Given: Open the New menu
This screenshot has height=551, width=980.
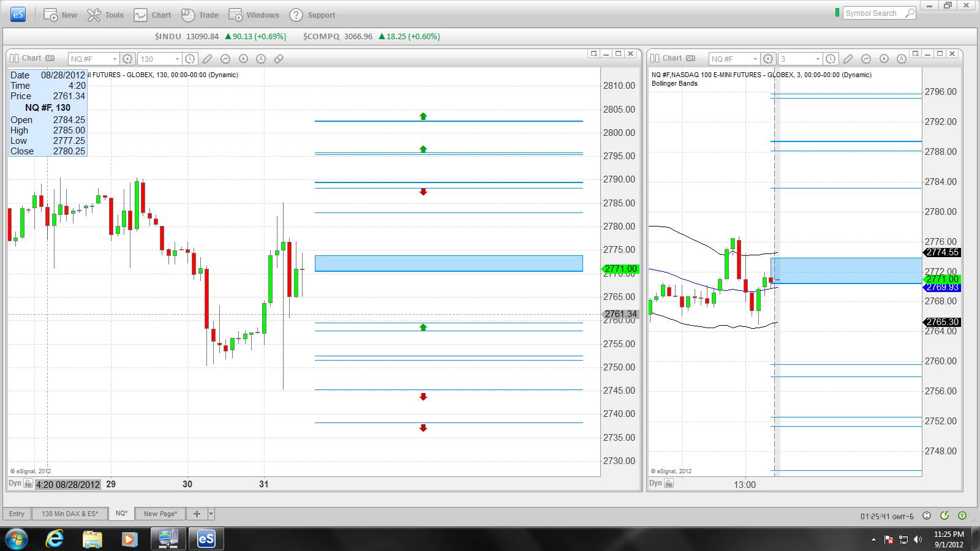Looking at the screenshot, I should 60,15.
